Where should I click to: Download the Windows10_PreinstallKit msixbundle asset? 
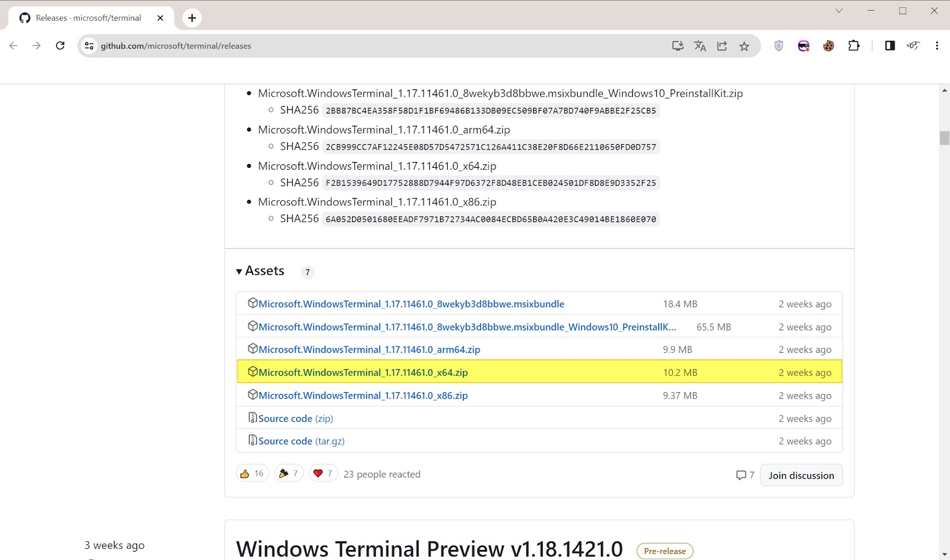(467, 327)
